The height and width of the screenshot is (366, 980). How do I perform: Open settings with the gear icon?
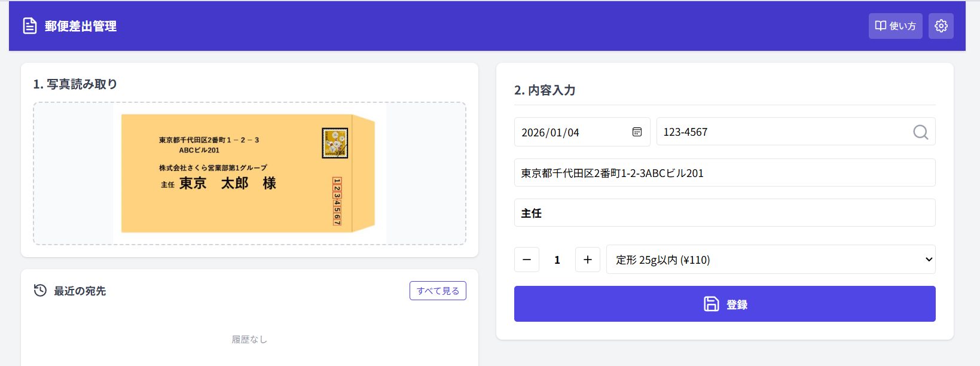pyautogui.click(x=941, y=26)
